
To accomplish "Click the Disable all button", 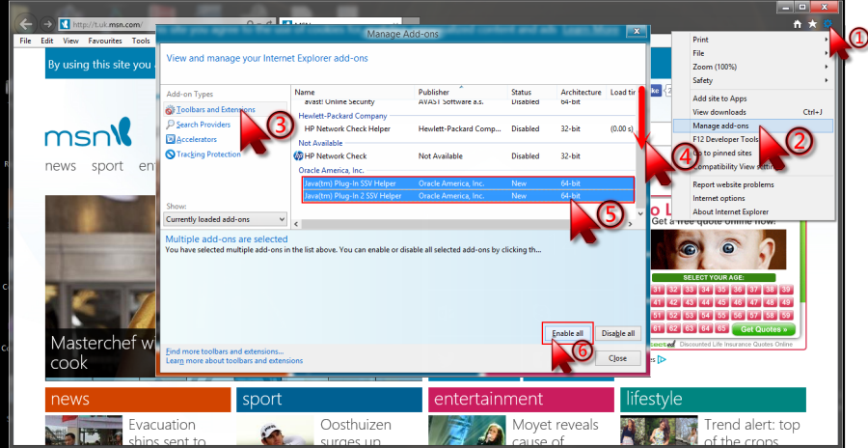I will 618,333.
